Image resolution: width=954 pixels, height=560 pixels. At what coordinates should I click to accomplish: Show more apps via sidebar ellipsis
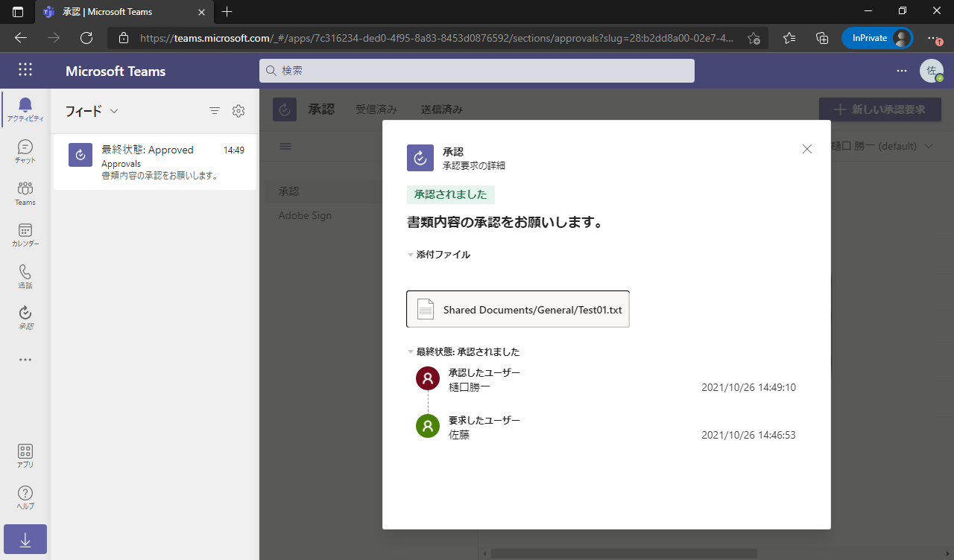[x=25, y=360]
